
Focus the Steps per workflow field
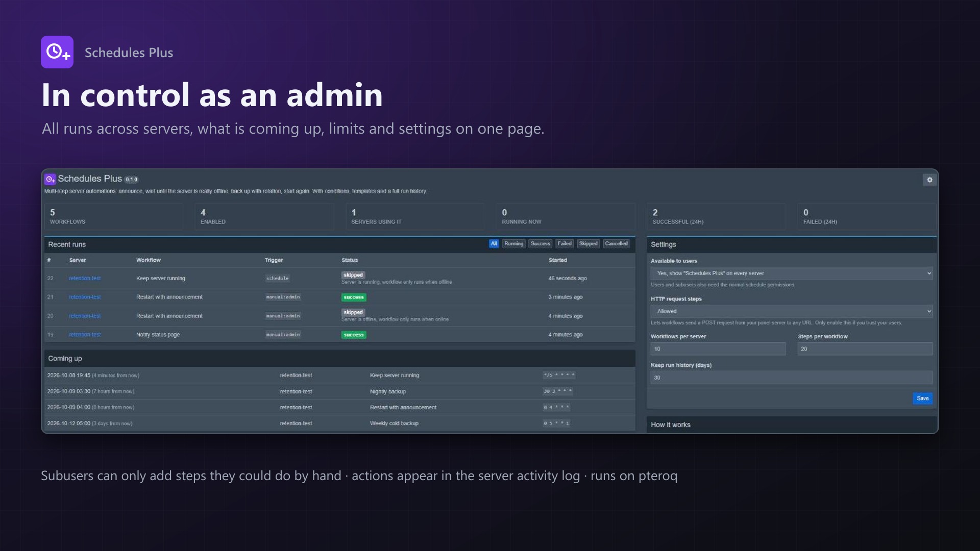pos(865,349)
